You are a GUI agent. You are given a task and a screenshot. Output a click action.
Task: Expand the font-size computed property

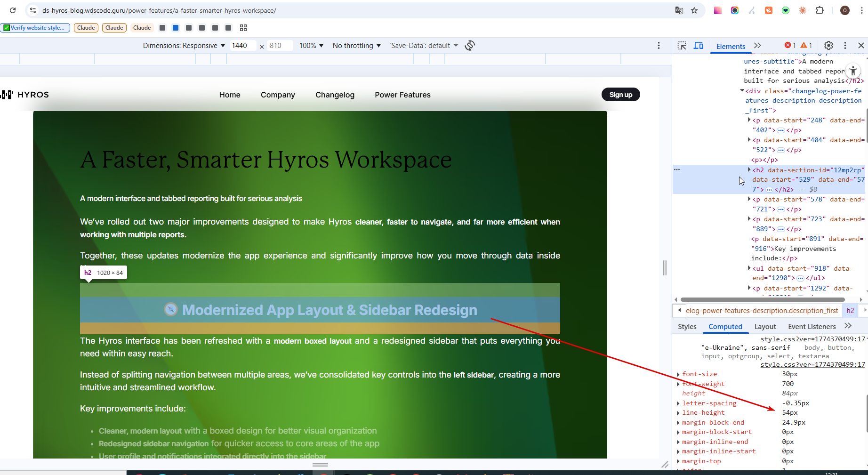678,374
